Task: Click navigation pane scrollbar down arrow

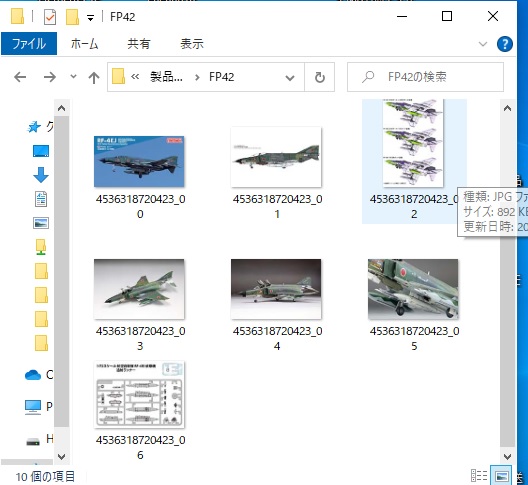Action: coord(61,457)
